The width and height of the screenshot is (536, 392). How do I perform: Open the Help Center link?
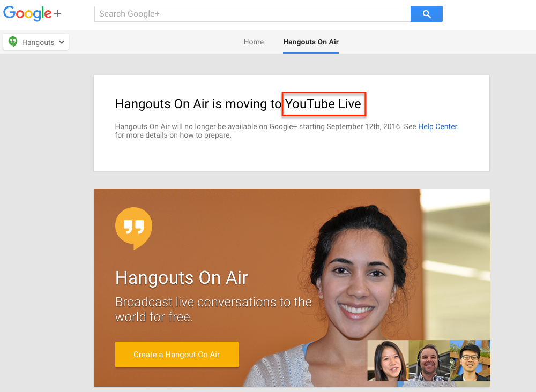click(437, 127)
